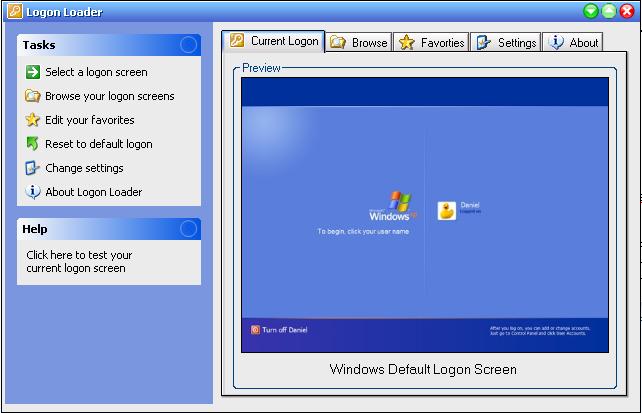Click the key icon on Current Logon tab
Viewport: 642px width, 413px height.
click(237, 41)
